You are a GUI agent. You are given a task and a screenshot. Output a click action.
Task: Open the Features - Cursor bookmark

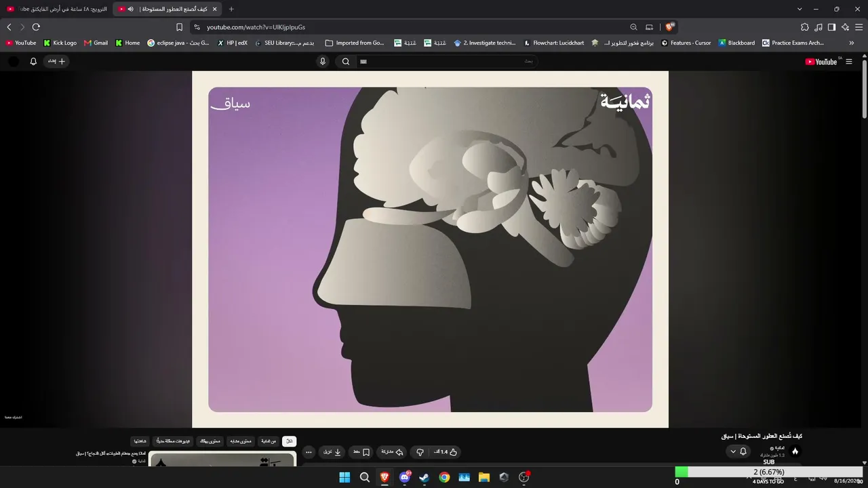686,43
